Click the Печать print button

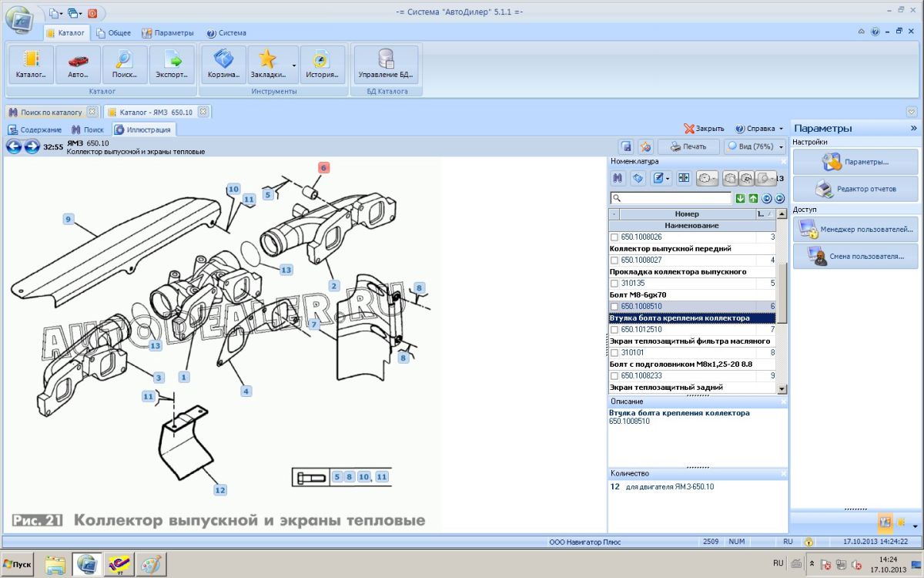point(688,146)
